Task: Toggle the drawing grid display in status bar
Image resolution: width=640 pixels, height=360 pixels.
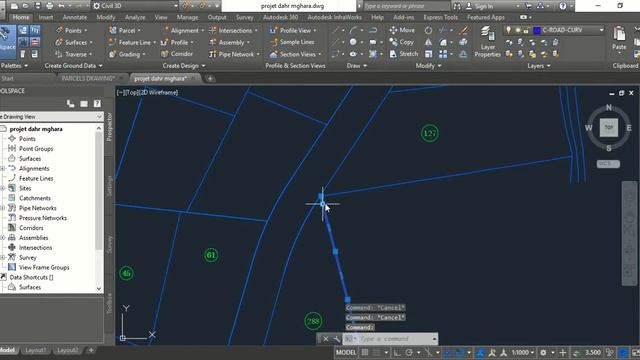Action: (365, 352)
